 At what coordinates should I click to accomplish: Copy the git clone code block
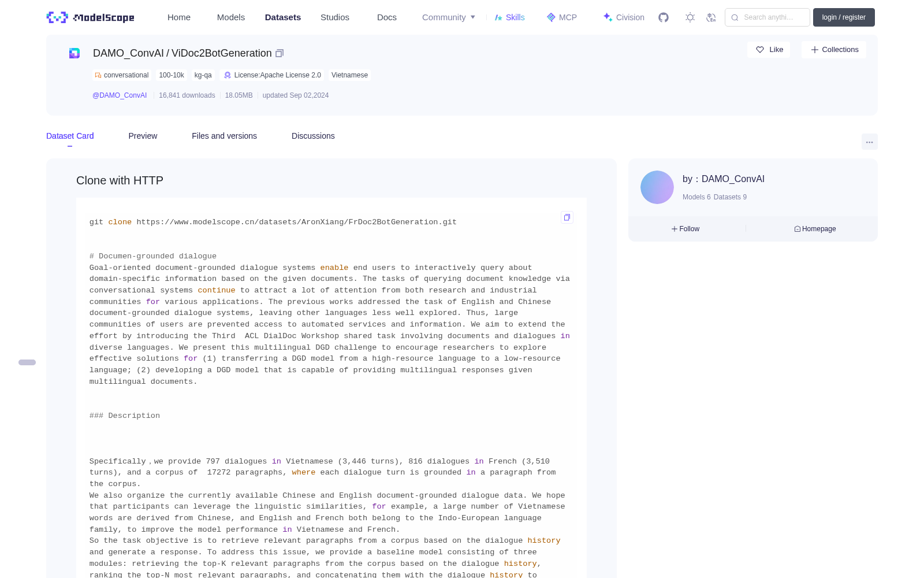click(x=567, y=217)
